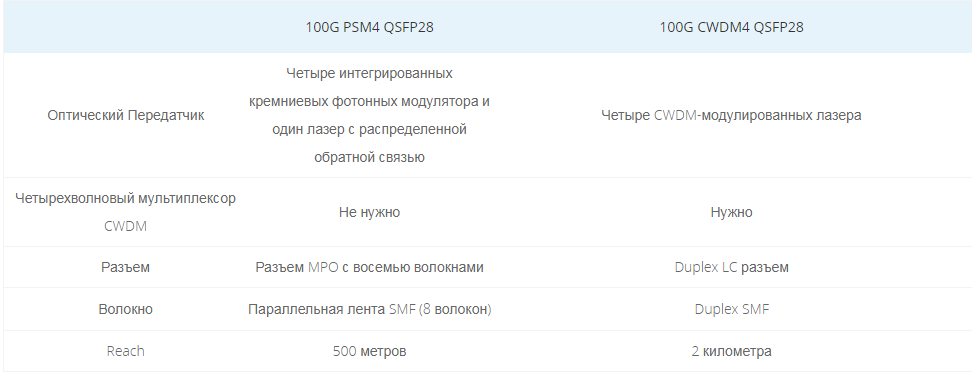Screen dimensions: 972x372
Task: Click the PSM4 transmitter description text
Action: click(x=369, y=115)
